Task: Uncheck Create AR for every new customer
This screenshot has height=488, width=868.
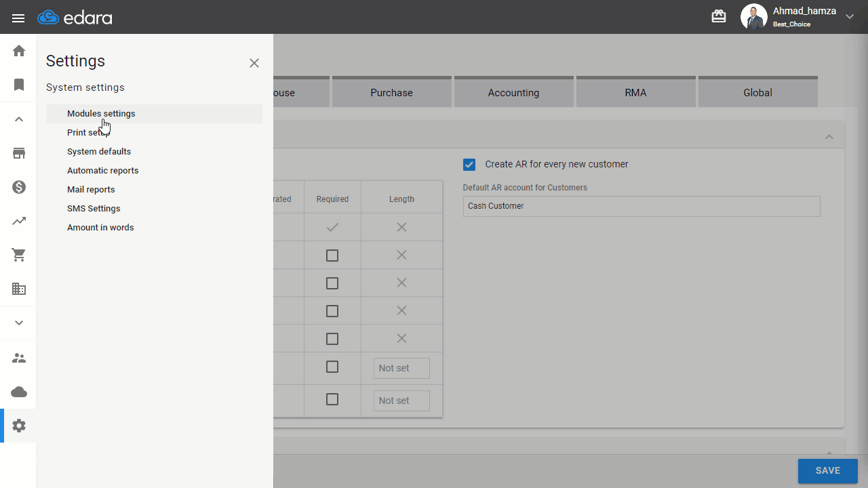Action: 469,165
